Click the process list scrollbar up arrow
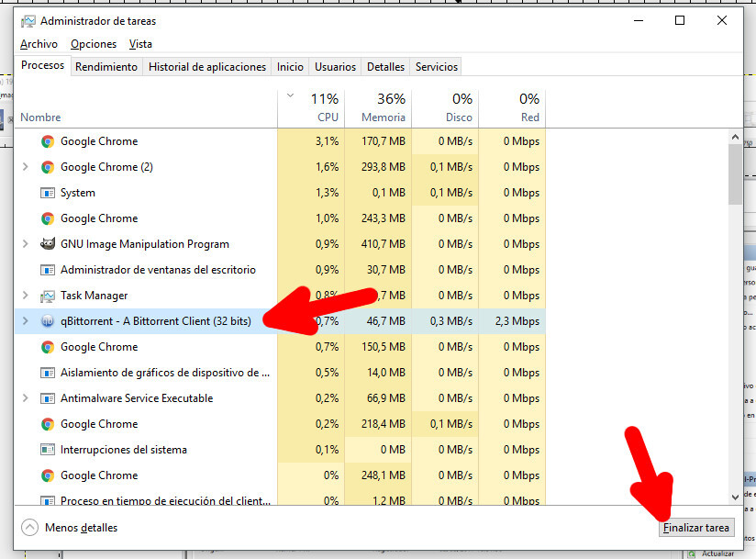 [735, 137]
